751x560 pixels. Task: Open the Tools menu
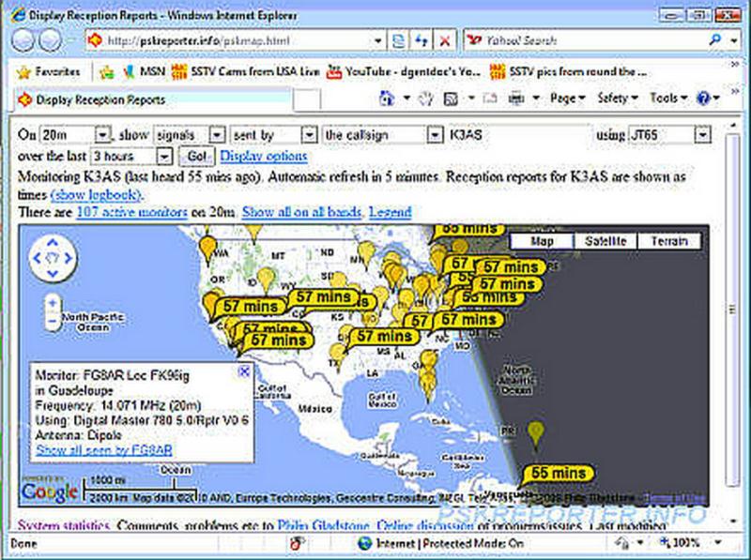coord(668,98)
